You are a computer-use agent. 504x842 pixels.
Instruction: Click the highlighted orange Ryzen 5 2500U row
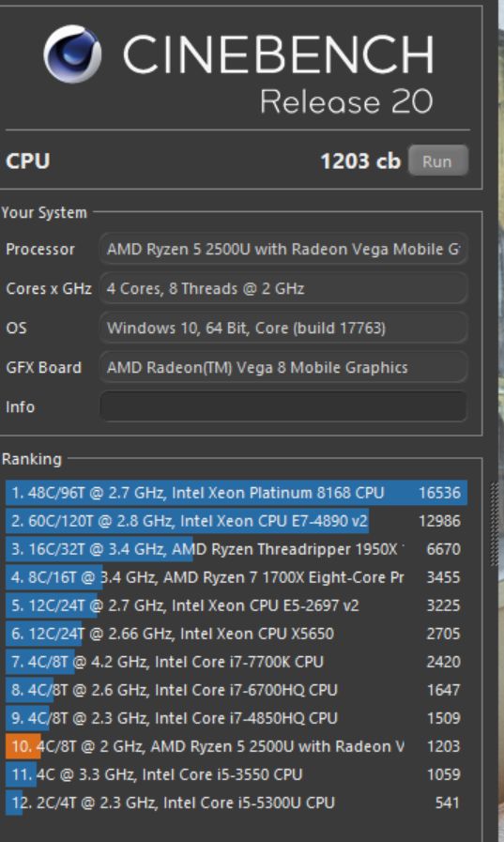pos(237,746)
